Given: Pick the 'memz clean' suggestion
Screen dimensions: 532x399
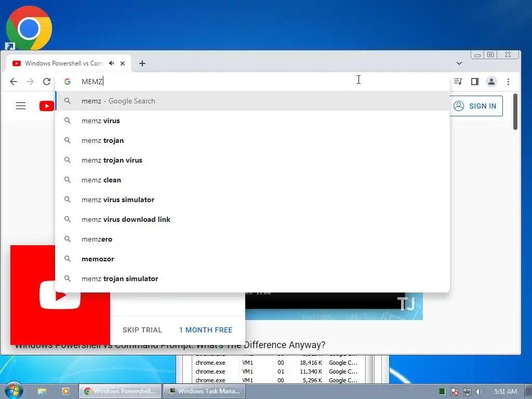Looking at the screenshot, I should [252, 180].
